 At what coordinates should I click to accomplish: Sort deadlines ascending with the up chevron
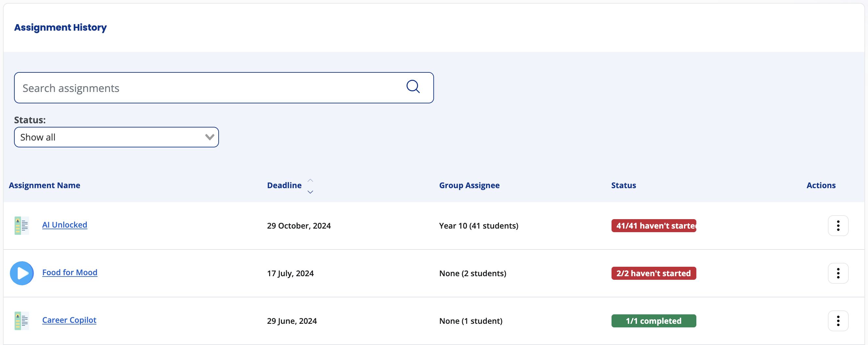[310, 179]
